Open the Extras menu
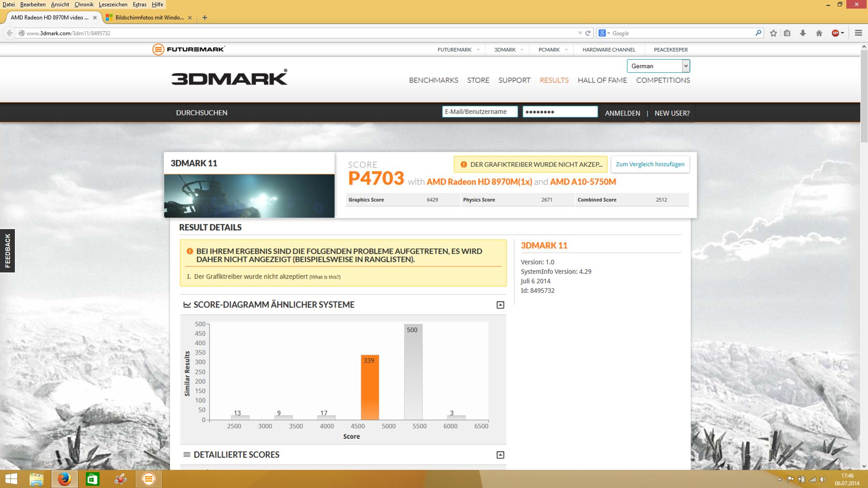The image size is (868, 488). pyautogui.click(x=139, y=4)
